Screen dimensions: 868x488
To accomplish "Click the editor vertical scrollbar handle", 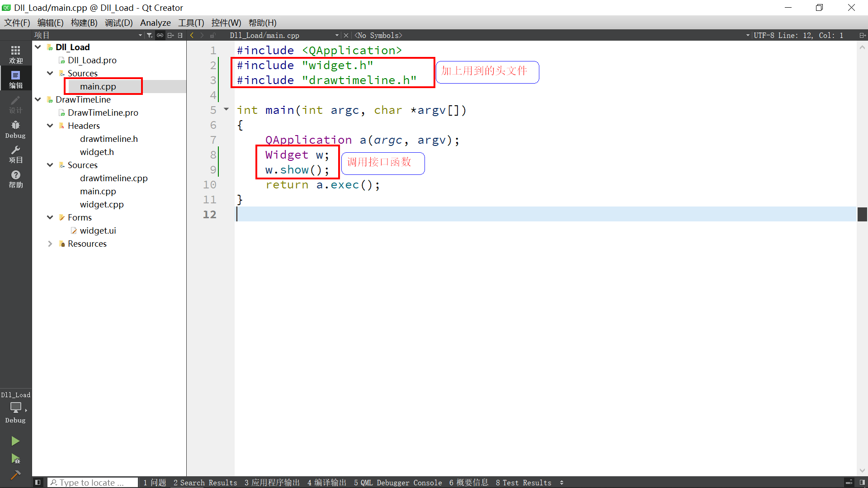I will [x=862, y=214].
